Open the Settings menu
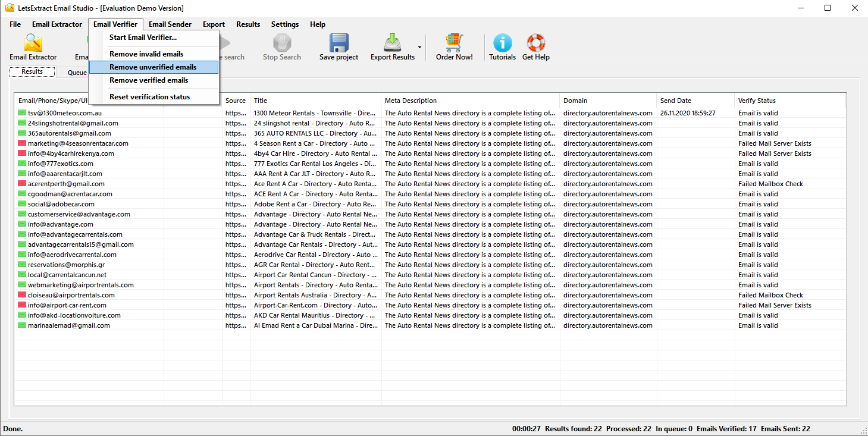 pos(284,24)
